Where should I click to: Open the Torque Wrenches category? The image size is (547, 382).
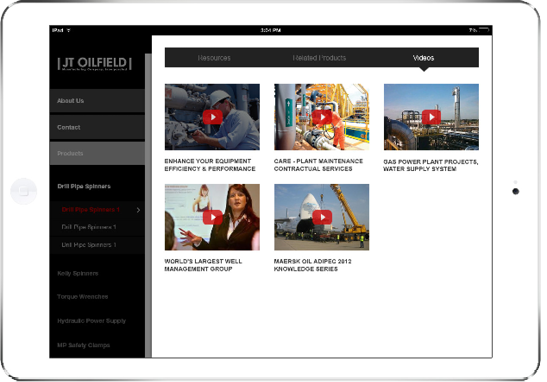click(82, 297)
